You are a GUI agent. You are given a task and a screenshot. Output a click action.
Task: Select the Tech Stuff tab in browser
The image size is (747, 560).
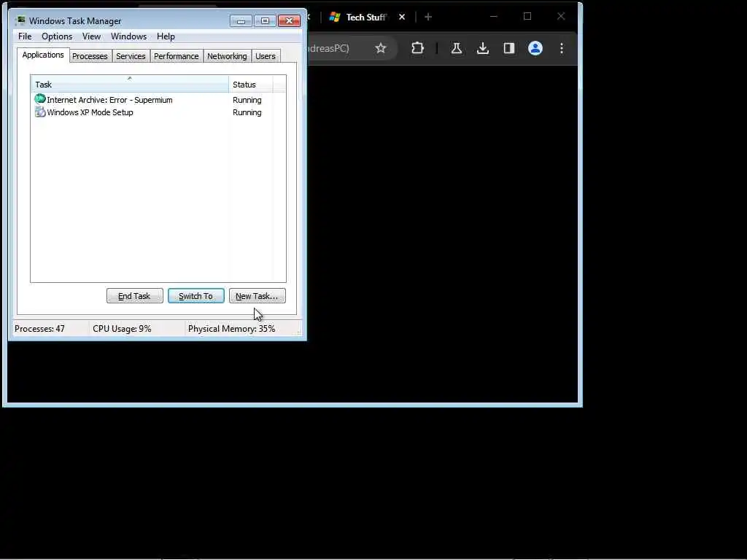(365, 17)
